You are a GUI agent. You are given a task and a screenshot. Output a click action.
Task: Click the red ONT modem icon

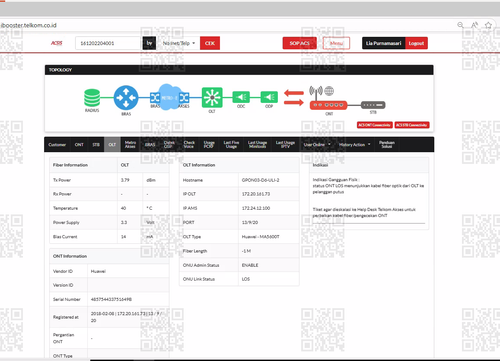[x=328, y=105]
